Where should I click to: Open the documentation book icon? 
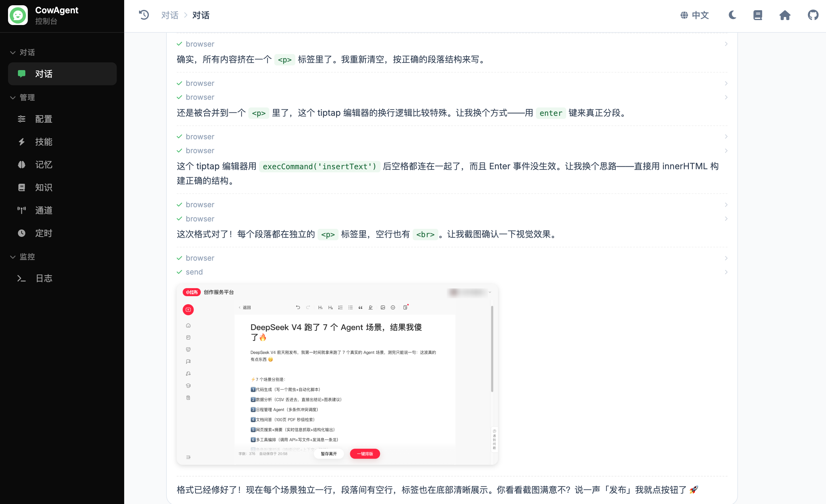coord(758,15)
